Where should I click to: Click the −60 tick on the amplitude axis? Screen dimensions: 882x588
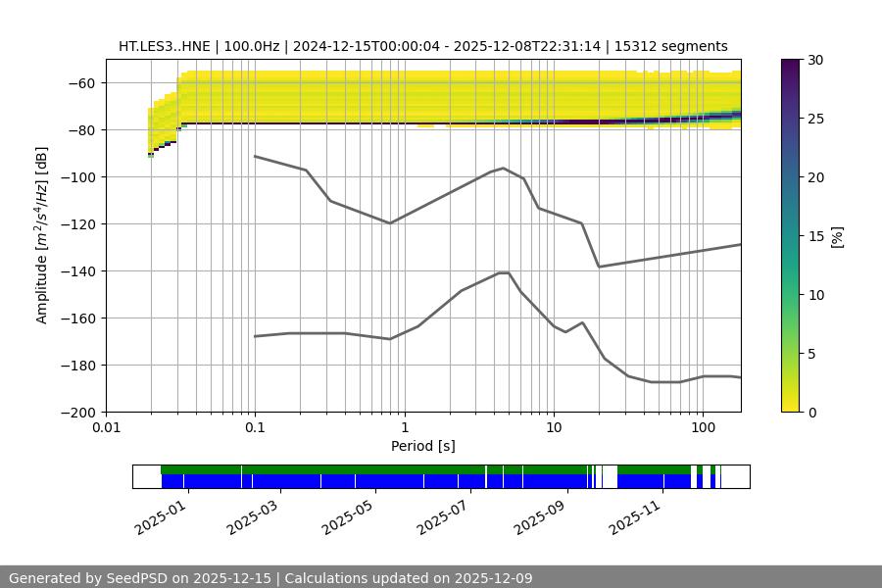(x=81, y=83)
